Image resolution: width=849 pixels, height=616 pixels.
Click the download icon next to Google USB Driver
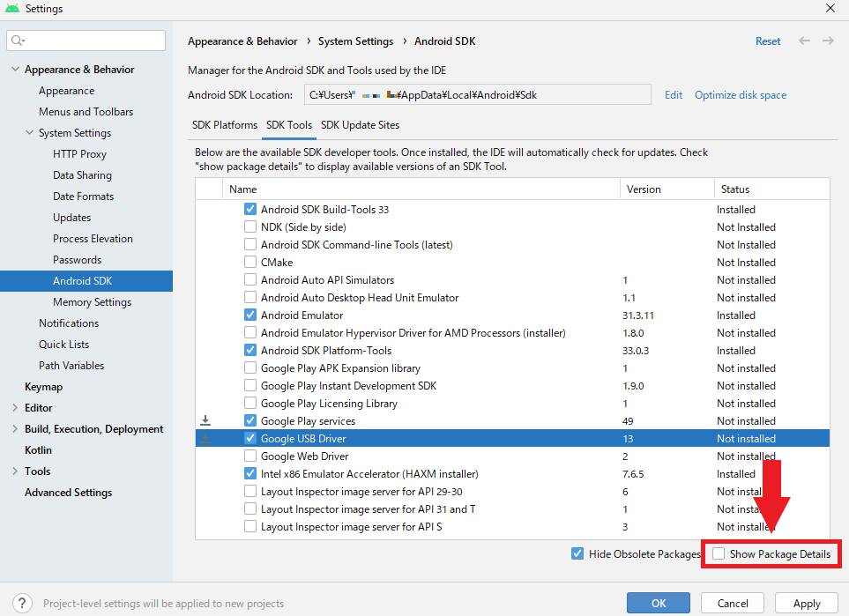pyautogui.click(x=205, y=438)
